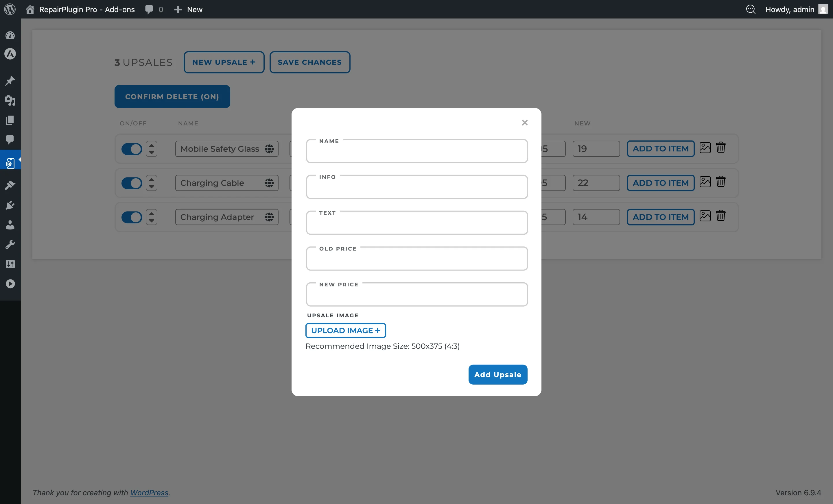The width and height of the screenshot is (833, 504).
Task: Click New in the top admin bar
Action: tap(188, 9)
